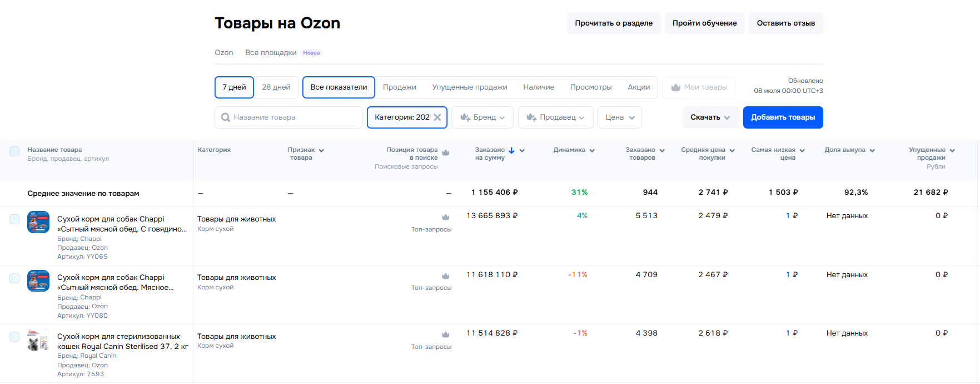Open the Цена filter dropdown
The height and width of the screenshot is (384, 980).
tap(620, 117)
